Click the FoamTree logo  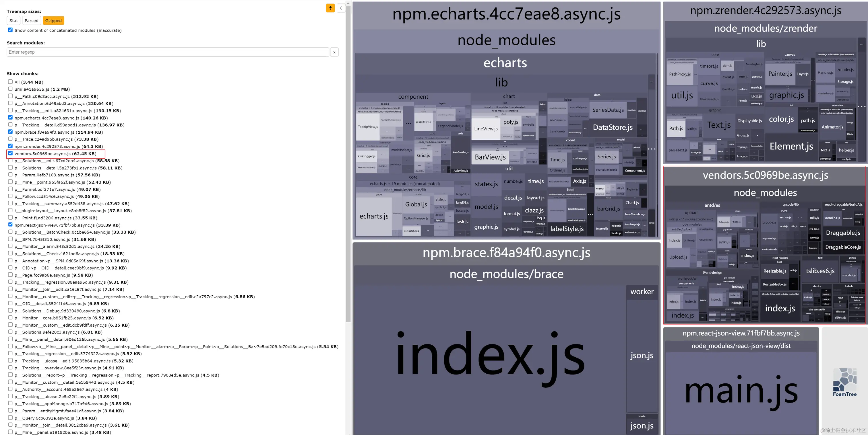point(844,382)
